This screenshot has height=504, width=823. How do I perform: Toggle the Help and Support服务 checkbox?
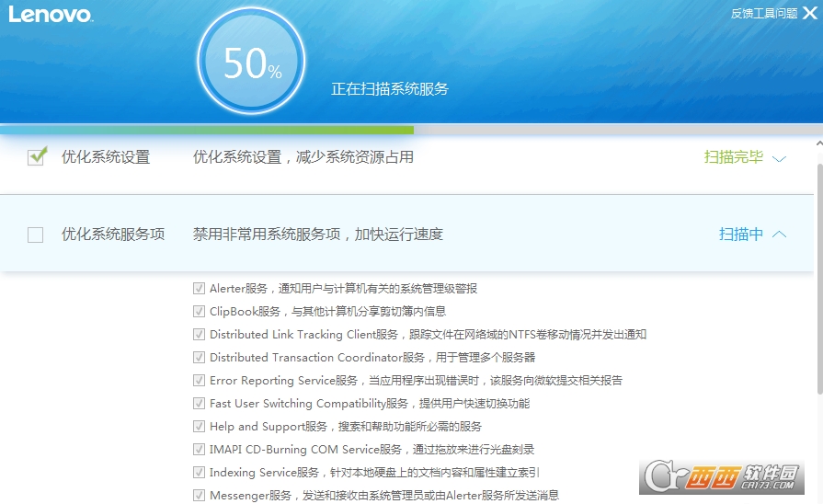pos(199,427)
